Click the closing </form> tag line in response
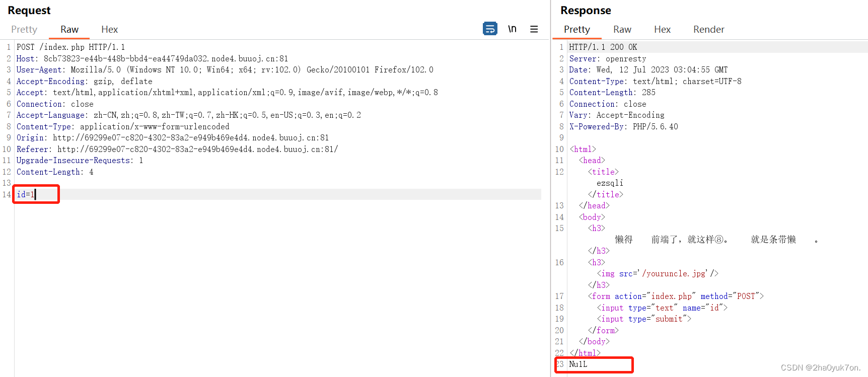The image size is (868, 377). point(603,330)
